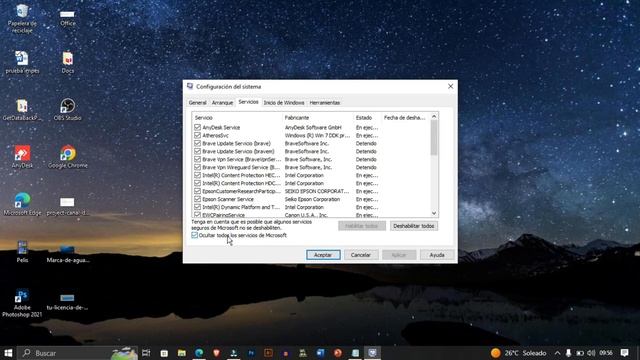The height and width of the screenshot is (360, 640).
Task: Click the services list scrollbar thumb
Action: click(434, 138)
